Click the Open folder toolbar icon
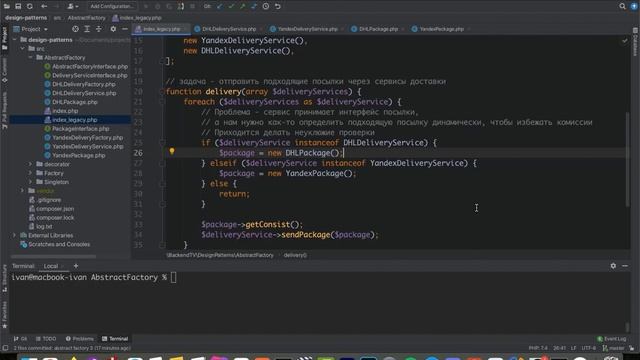The width and height of the screenshot is (640, 360). pos(7,6)
